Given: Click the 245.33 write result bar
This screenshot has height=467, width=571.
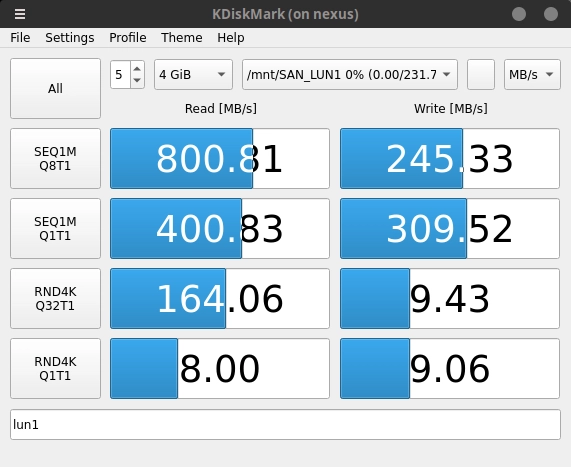Looking at the screenshot, I should (450, 158).
